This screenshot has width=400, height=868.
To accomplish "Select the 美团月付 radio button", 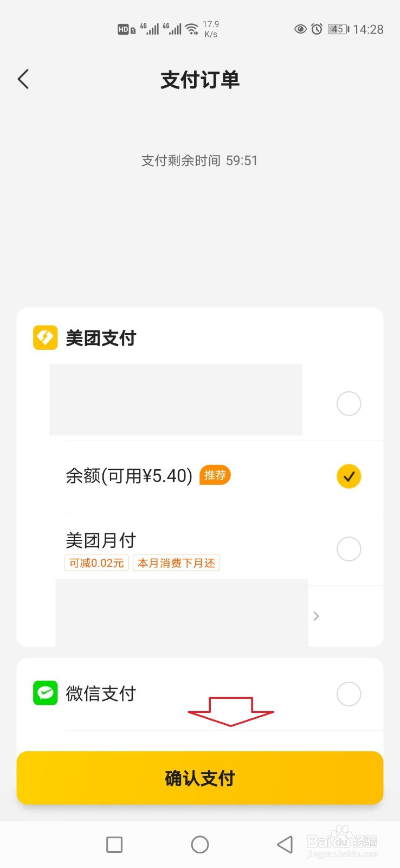I will coord(349,549).
